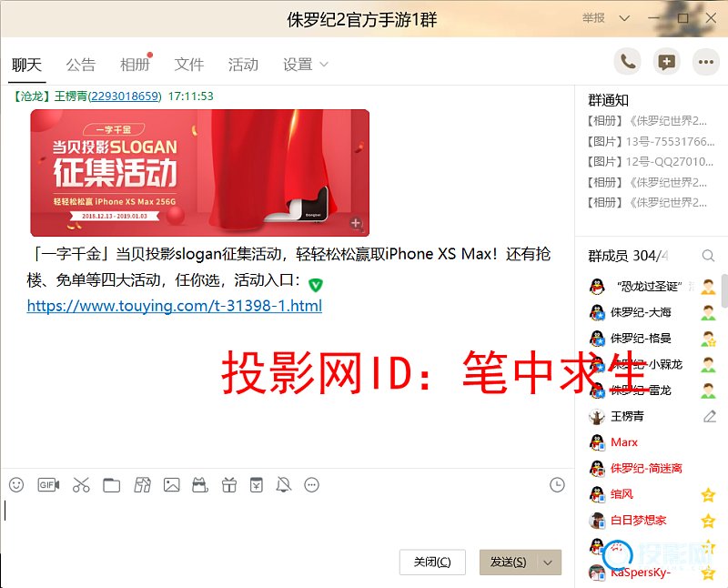This screenshot has width=728, height=588.
Task: Select member "恐龙过圣诞"
Action: coord(652,287)
